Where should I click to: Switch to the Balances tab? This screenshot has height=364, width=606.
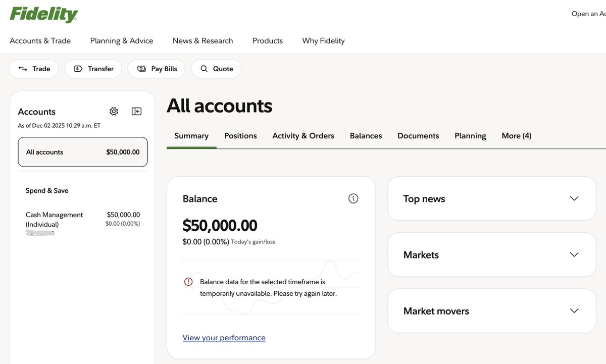(x=366, y=136)
